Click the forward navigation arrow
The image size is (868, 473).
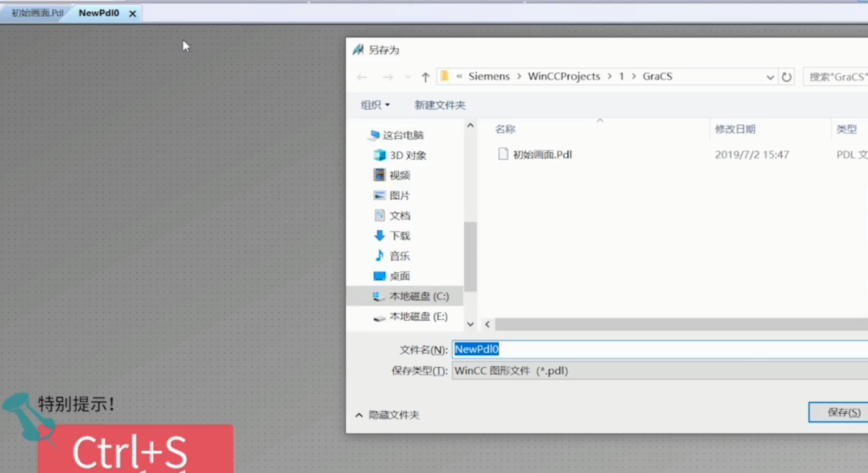(387, 76)
